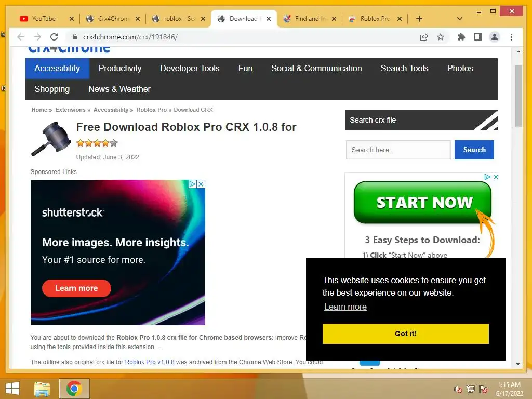532x399 pixels.
Task: Click Learn more on shutterstock ad
Action: [76, 288]
